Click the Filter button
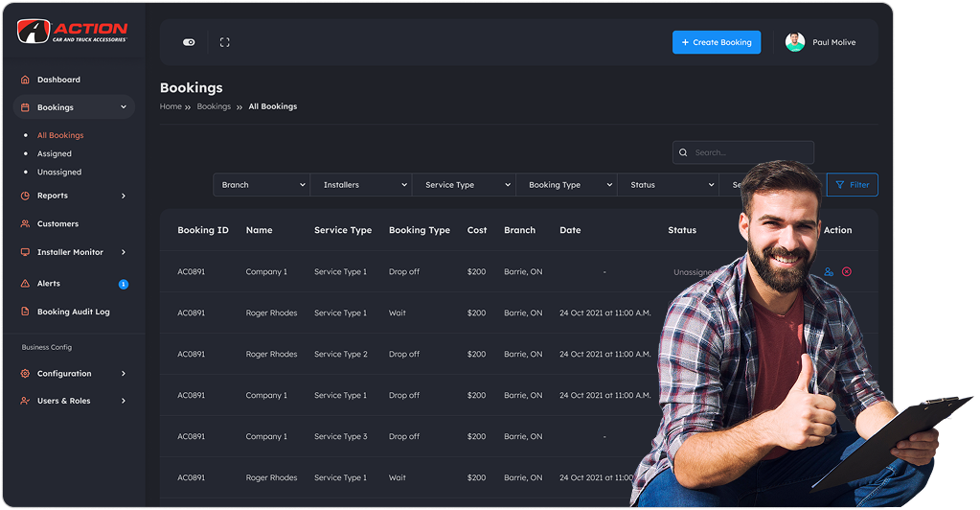Viewport: 980px width, 510px height. 852,185
